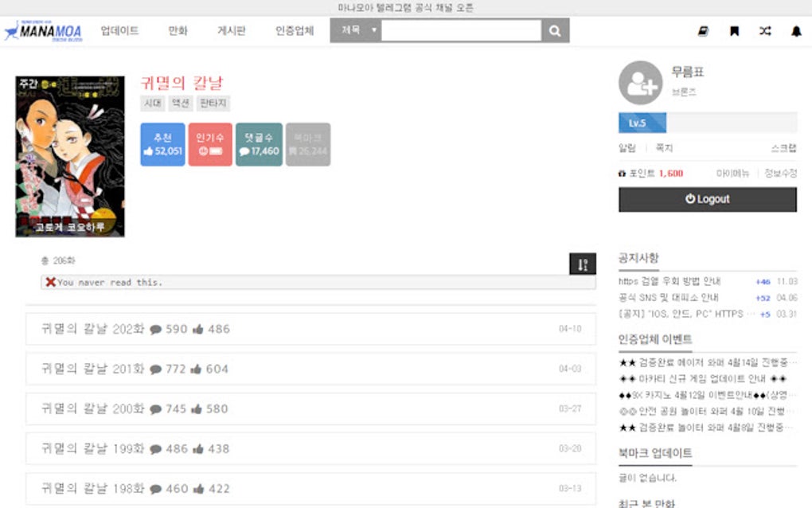Click the 인증업체 이벤트 section heading

click(655, 339)
